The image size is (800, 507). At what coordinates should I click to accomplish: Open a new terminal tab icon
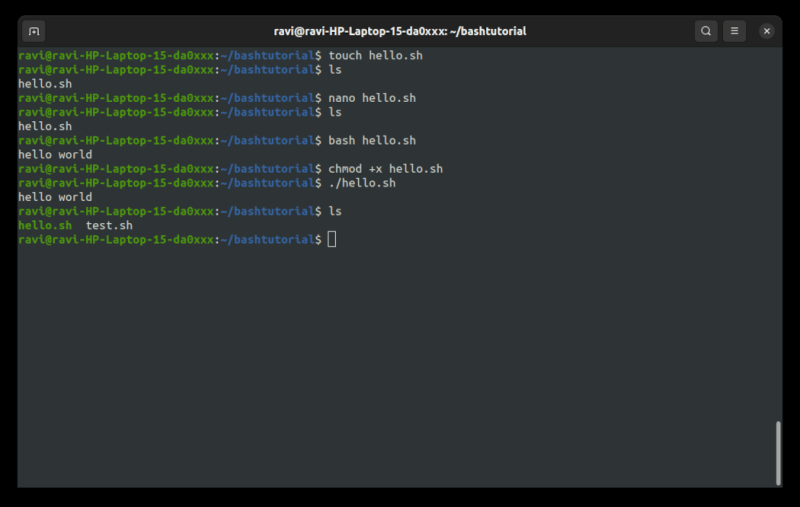[34, 31]
